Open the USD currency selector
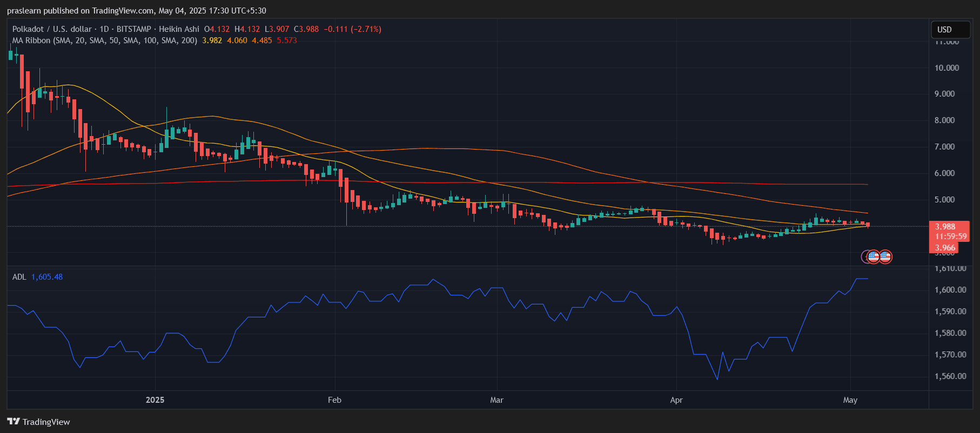Screen dimensions: 980x433 click(x=950, y=30)
